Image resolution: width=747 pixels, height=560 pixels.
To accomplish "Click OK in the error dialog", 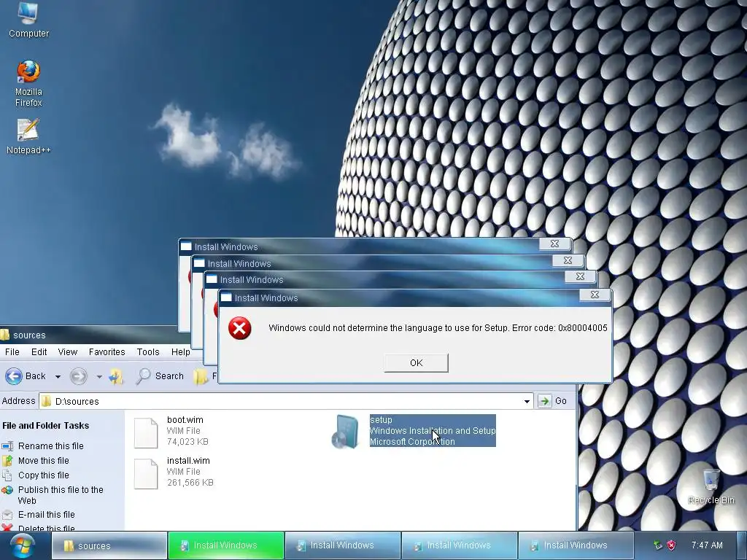I will click(x=416, y=363).
